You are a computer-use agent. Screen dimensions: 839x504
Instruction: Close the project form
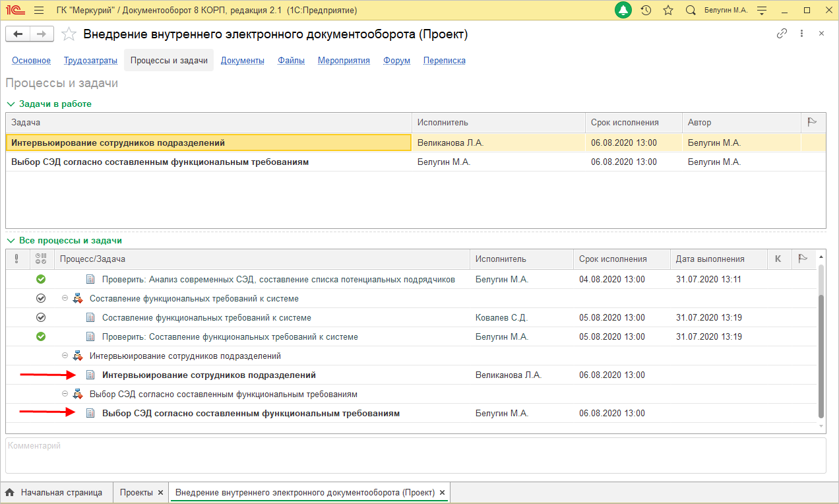[821, 34]
